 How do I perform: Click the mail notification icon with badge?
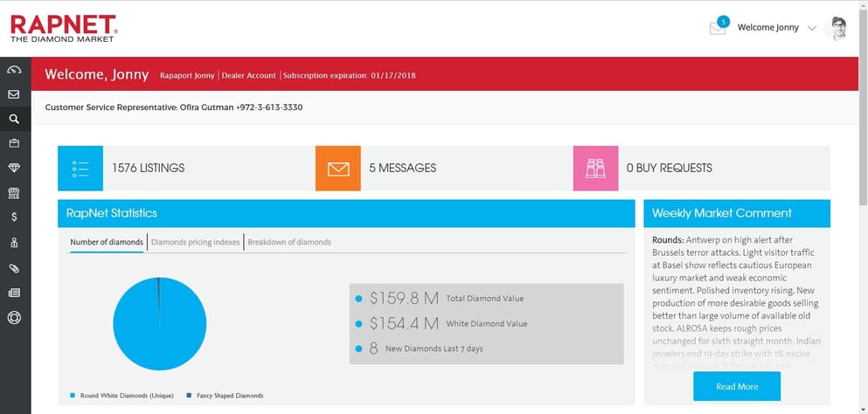click(718, 28)
